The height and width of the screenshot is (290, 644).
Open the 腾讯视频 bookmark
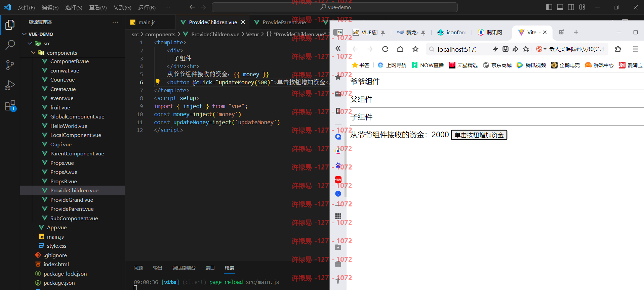(531, 65)
